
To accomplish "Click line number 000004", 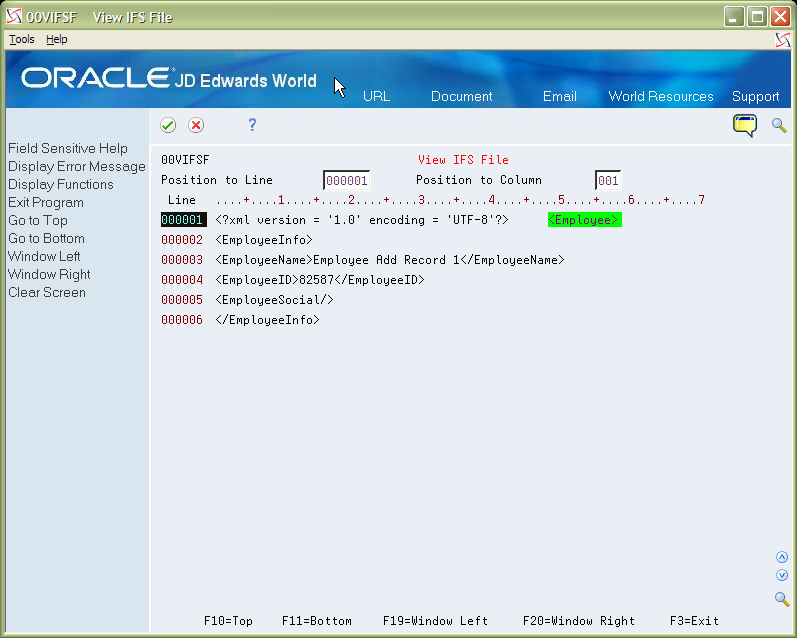I will click(182, 280).
